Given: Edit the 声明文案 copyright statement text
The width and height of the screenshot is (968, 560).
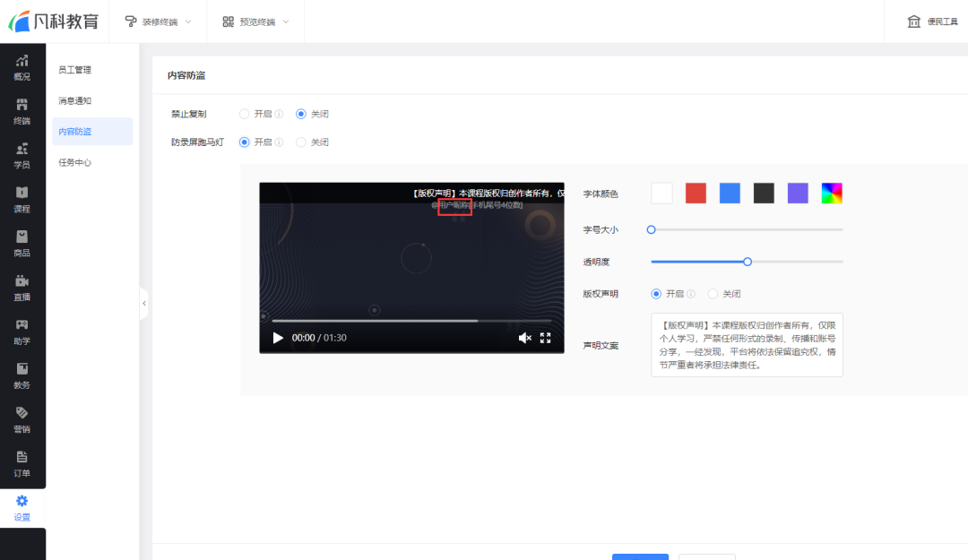Looking at the screenshot, I should tap(747, 344).
